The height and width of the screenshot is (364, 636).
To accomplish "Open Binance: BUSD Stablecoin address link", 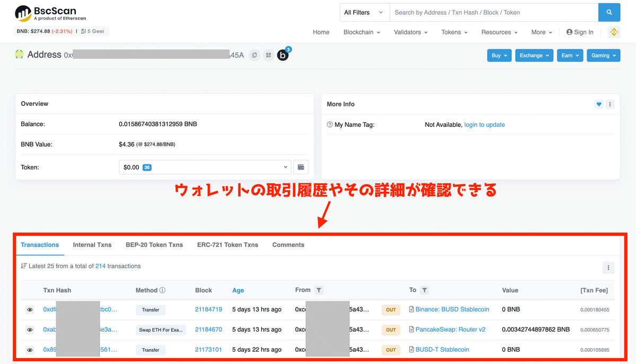I will tap(452, 309).
